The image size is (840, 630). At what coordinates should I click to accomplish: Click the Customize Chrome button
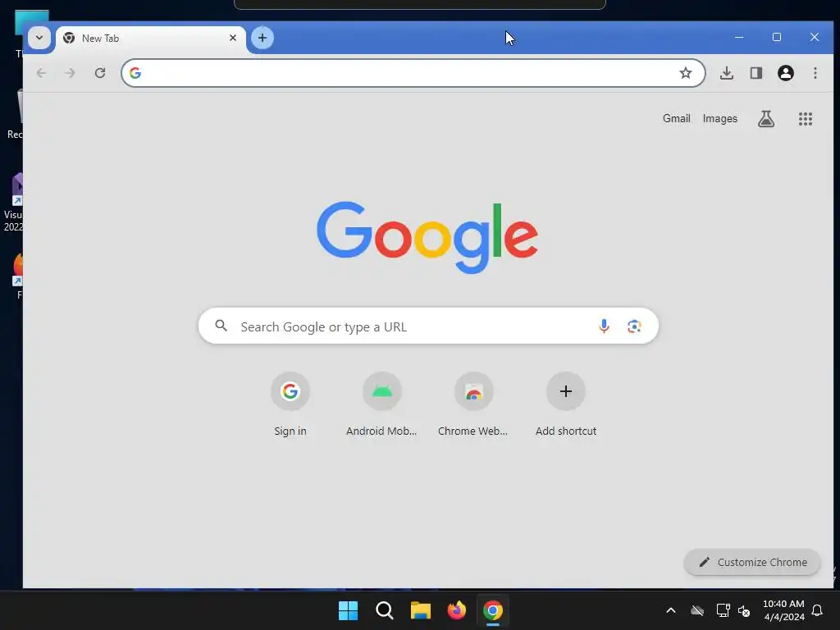click(752, 562)
